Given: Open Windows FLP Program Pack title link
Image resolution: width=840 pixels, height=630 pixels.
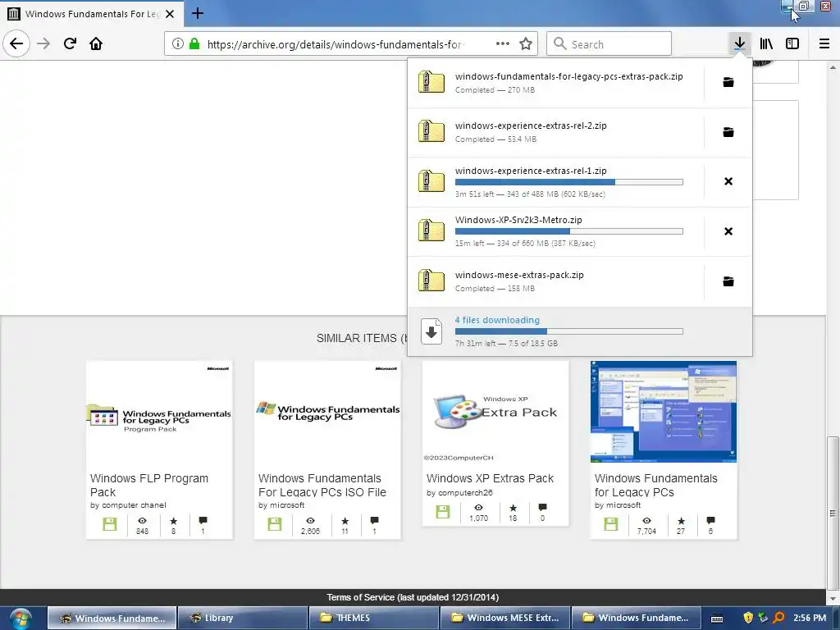Looking at the screenshot, I should point(149,485).
